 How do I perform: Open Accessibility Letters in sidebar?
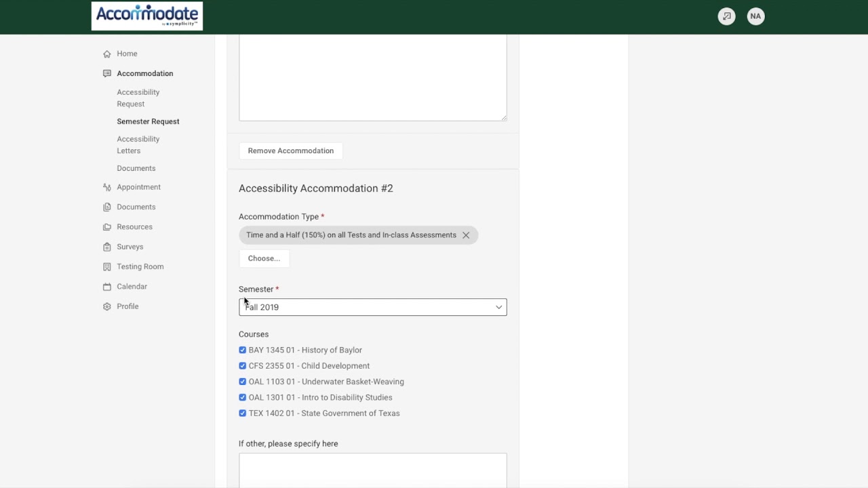pyautogui.click(x=138, y=144)
